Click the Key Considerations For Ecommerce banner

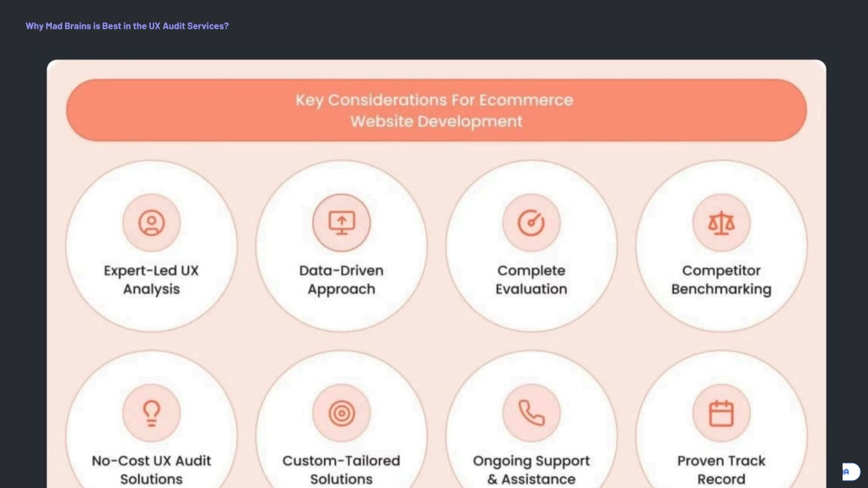tap(437, 110)
